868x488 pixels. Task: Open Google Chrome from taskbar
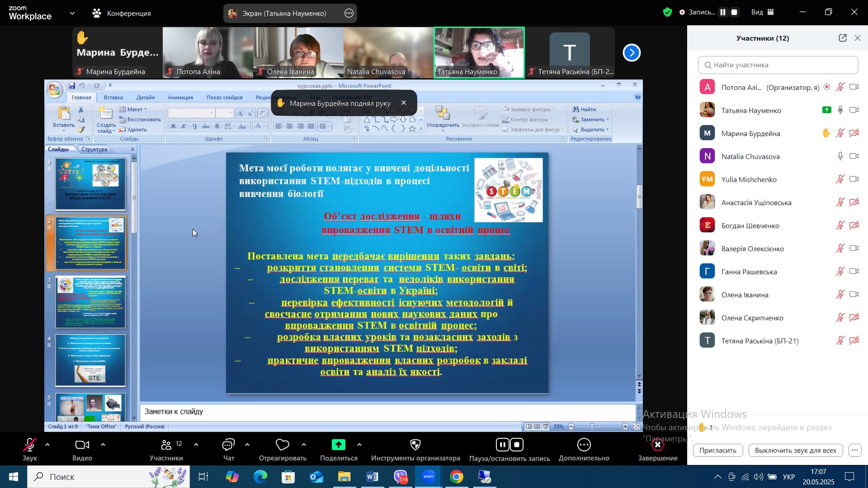pos(456,477)
